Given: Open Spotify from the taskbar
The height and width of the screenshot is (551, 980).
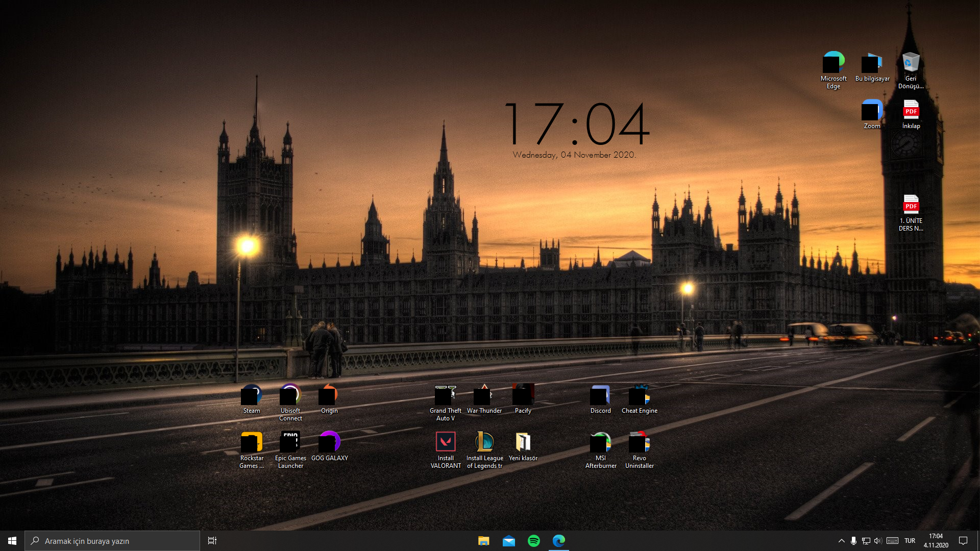Looking at the screenshot, I should tap(534, 541).
